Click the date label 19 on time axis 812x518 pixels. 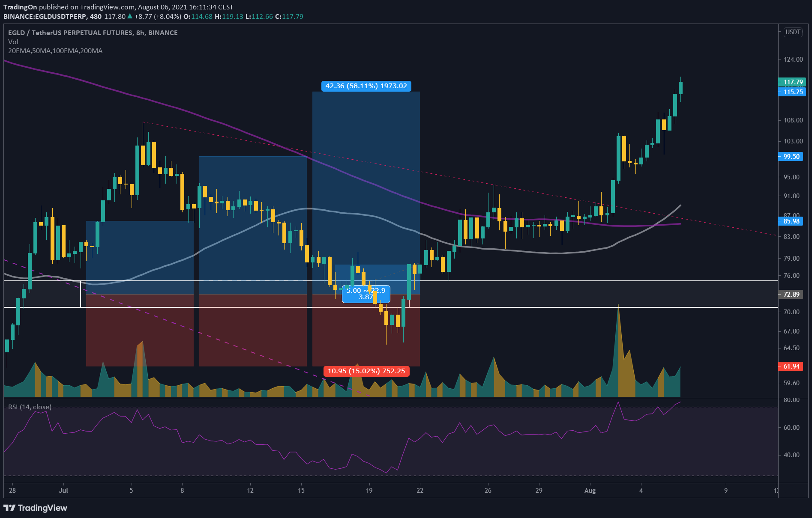(x=369, y=491)
